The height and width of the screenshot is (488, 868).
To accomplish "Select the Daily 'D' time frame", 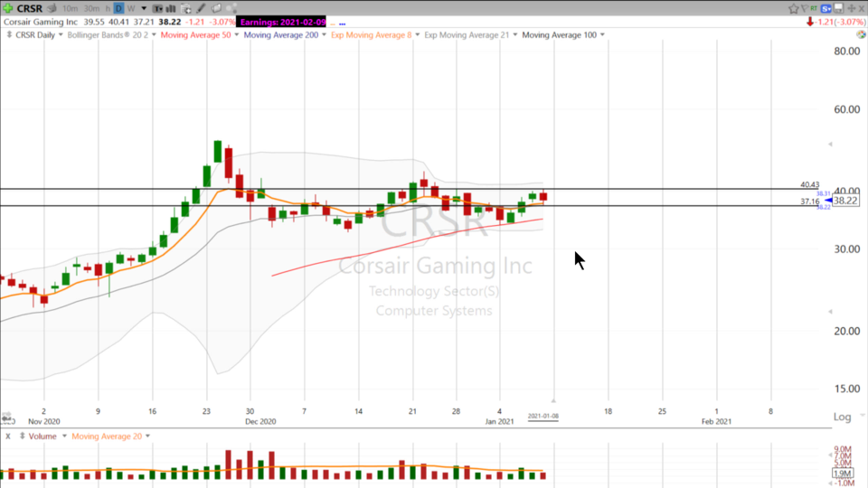I will [118, 8].
